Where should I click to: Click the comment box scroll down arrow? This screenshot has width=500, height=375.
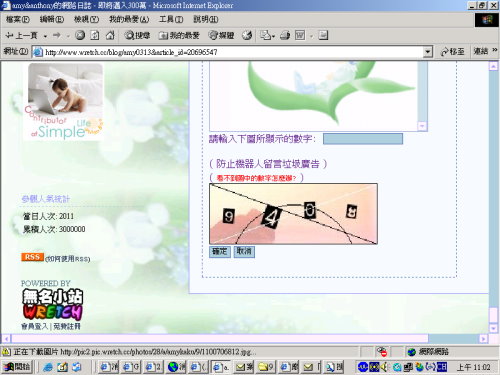[422, 126]
